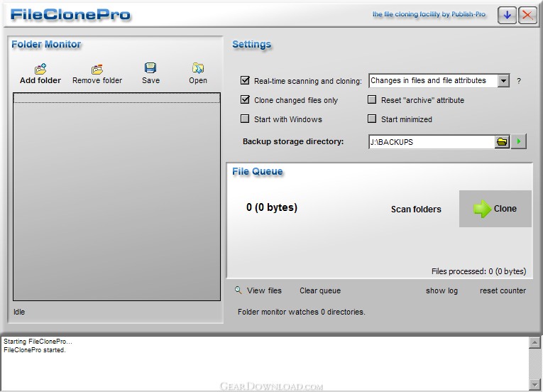The width and height of the screenshot is (543, 392).
Task: Enable Start minimized option
Action: [x=371, y=119]
